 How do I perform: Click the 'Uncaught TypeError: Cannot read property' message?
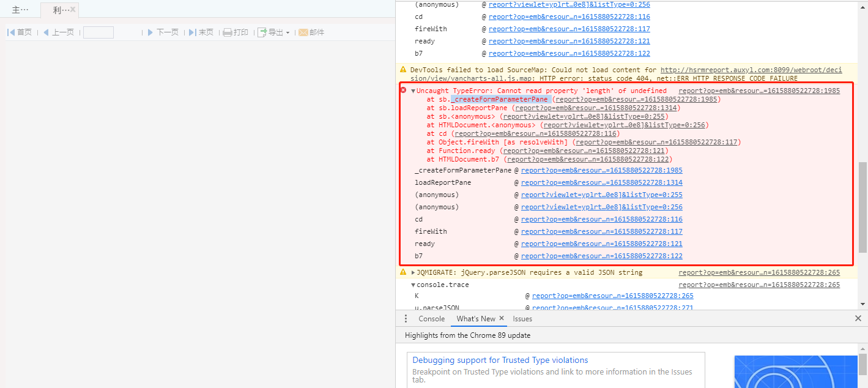pyautogui.click(x=542, y=91)
